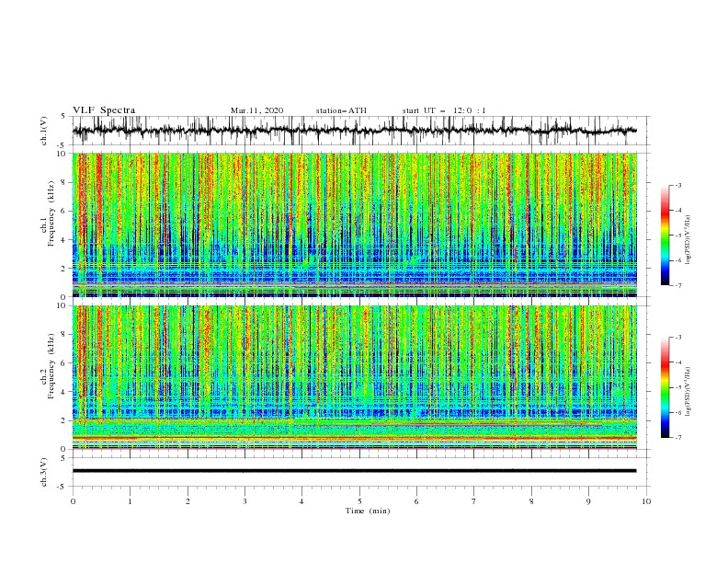
Task: Click the "ch.1(V)" axis label
Action: 44,131
